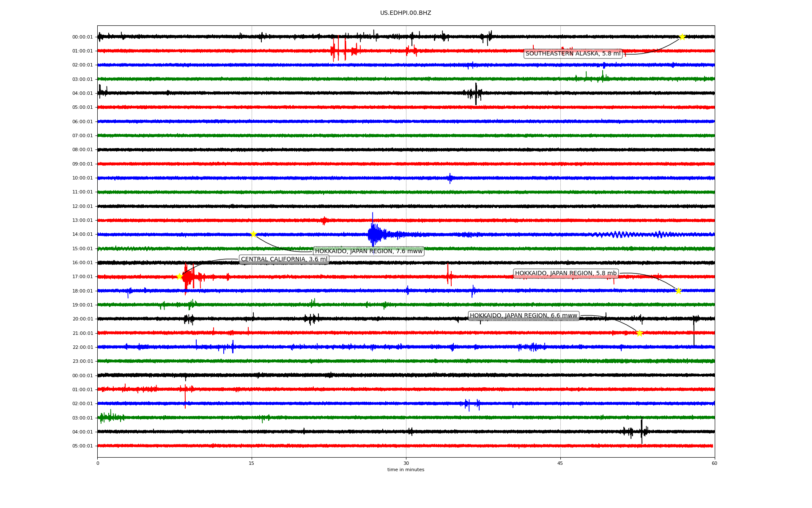Click the yellow star on the 00:00:01 trace

pos(682,37)
